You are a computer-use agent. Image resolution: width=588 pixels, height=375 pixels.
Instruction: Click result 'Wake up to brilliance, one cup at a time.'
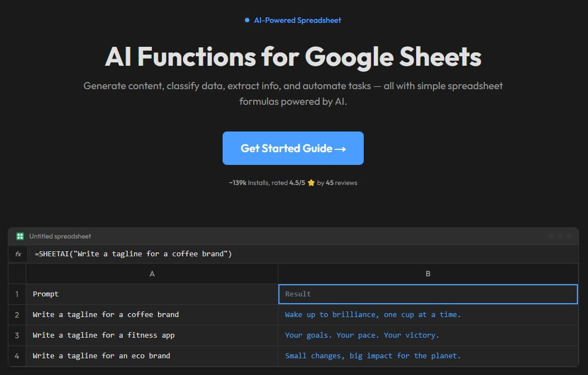pyautogui.click(x=428, y=315)
